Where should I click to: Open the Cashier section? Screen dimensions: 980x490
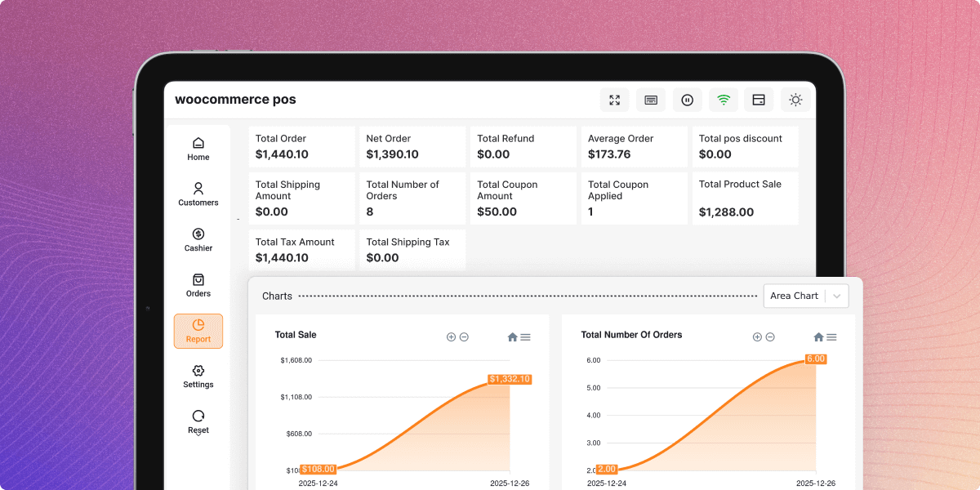[x=198, y=240]
